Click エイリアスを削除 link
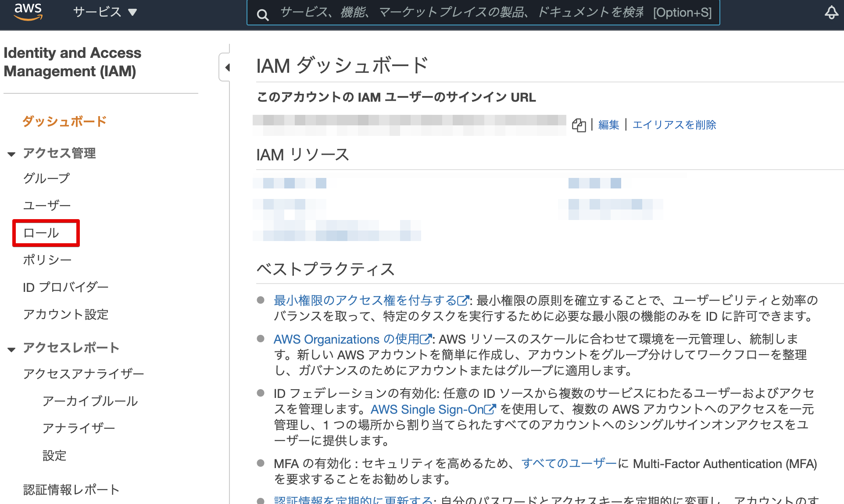Viewport: 844px width, 504px height. click(674, 125)
